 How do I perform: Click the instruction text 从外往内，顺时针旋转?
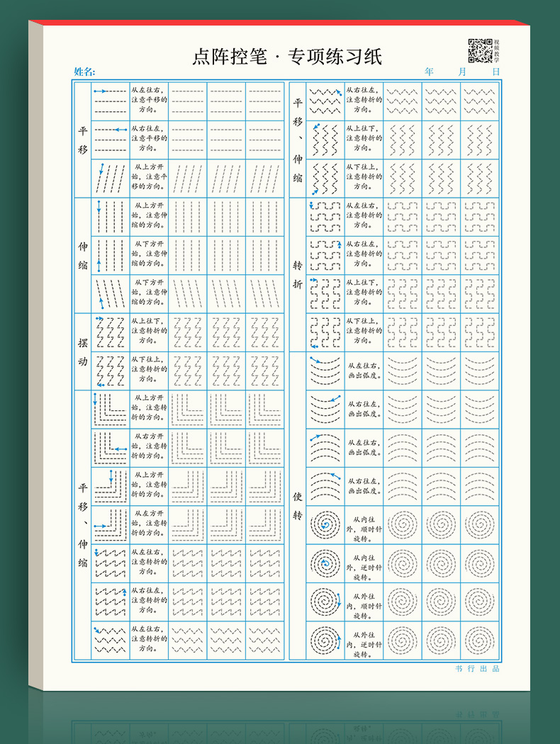pos(364,602)
